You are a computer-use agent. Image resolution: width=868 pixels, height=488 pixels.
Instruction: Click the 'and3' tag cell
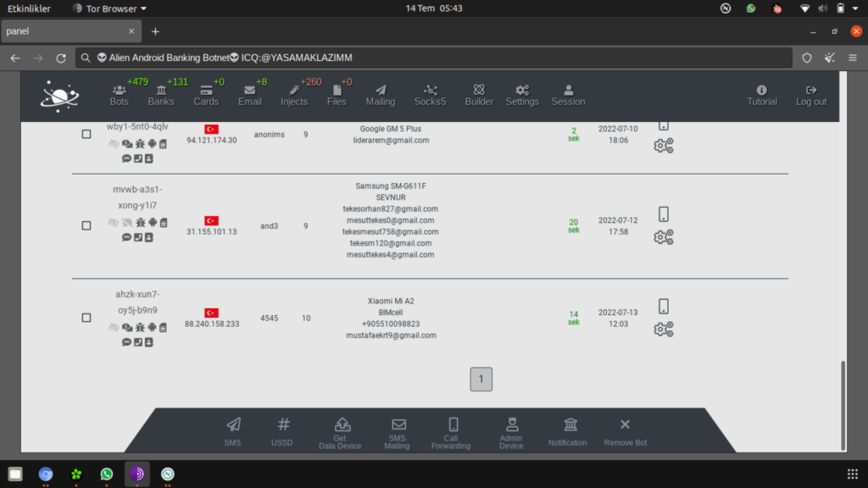269,225
